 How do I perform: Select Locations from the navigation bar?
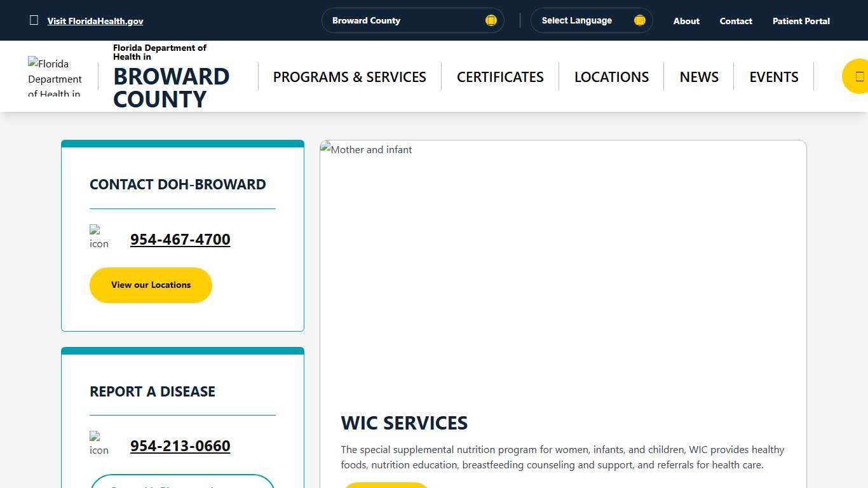(x=611, y=76)
